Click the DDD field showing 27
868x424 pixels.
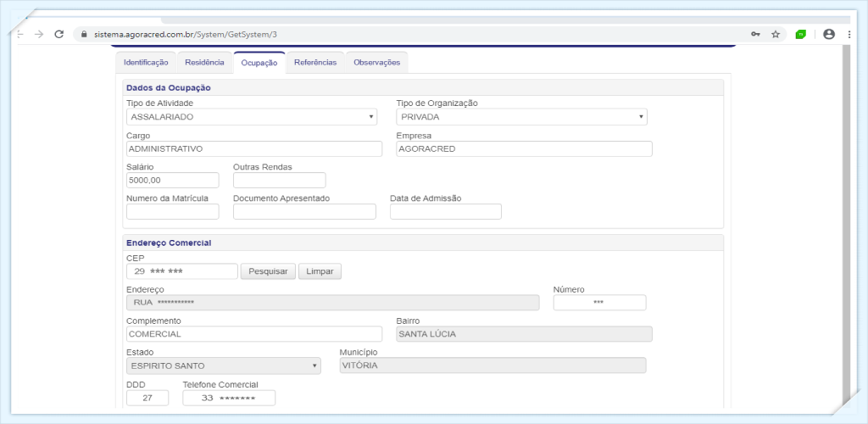pos(147,398)
